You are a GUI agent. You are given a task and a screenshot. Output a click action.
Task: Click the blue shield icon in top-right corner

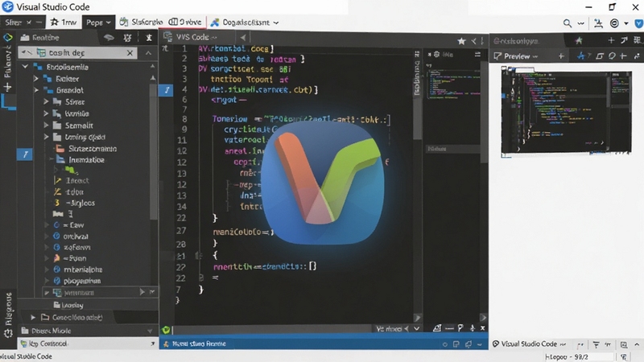point(638,23)
